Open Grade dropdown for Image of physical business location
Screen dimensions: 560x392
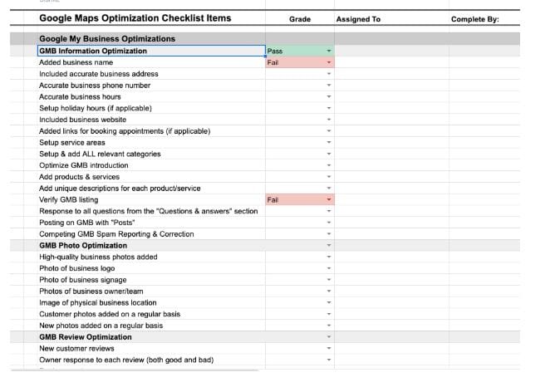pyautogui.click(x=329, y=302)
